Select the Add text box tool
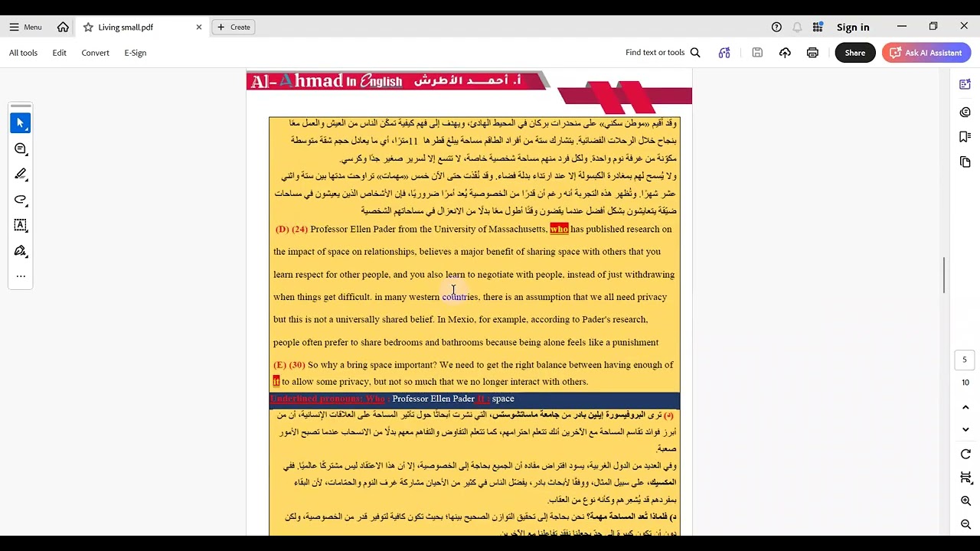 21,225
